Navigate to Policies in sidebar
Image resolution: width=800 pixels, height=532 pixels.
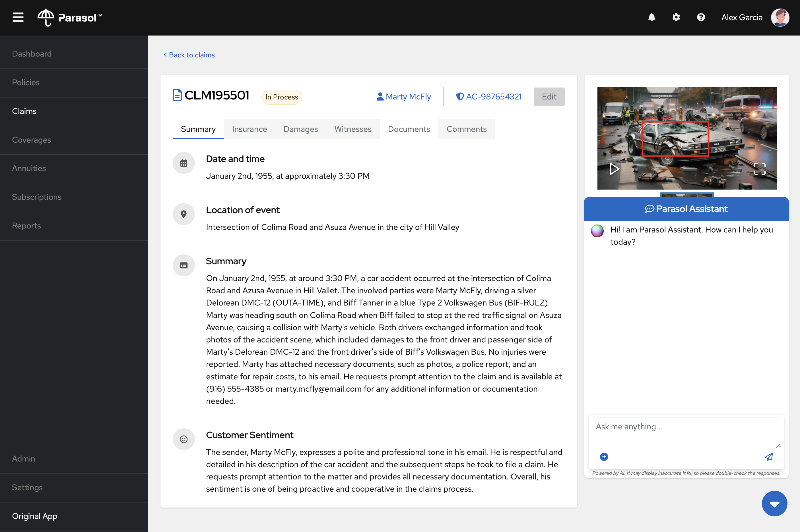(26, 82)
